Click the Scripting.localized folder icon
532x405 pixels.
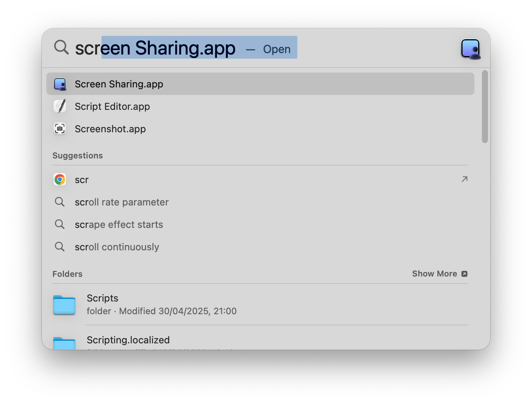(64, 343)
